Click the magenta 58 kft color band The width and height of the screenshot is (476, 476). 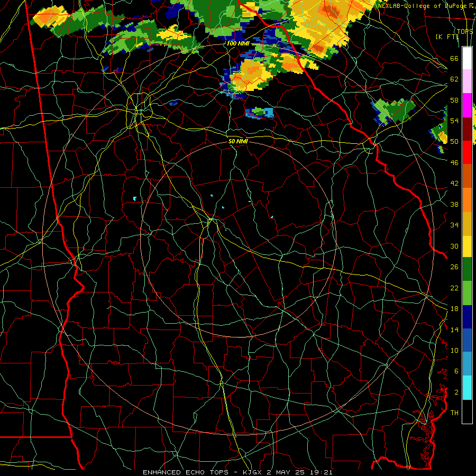point(467,105)
